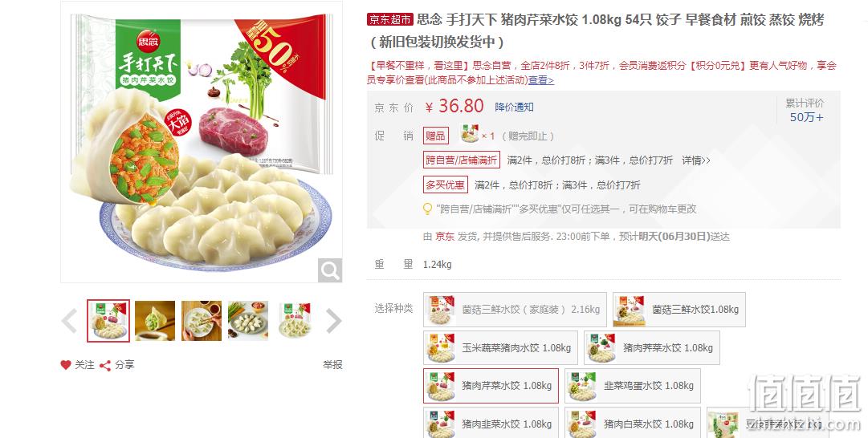Select 猪肉白菜水饺 1.08kg option
868x438 pixels.
tap(633, 423)
